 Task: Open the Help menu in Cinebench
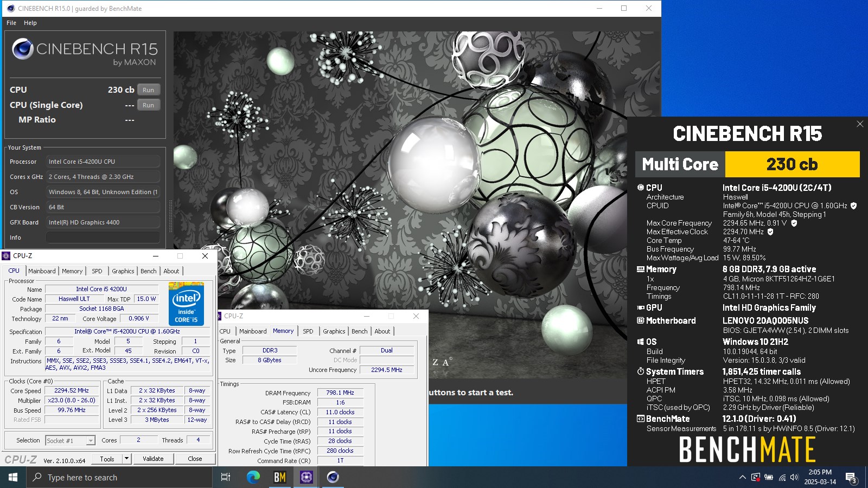[x=30, y=23]
